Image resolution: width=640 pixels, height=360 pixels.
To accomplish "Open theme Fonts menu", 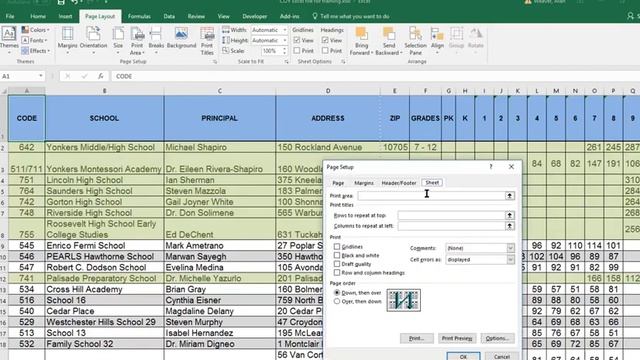I will [x=35, y=40].
